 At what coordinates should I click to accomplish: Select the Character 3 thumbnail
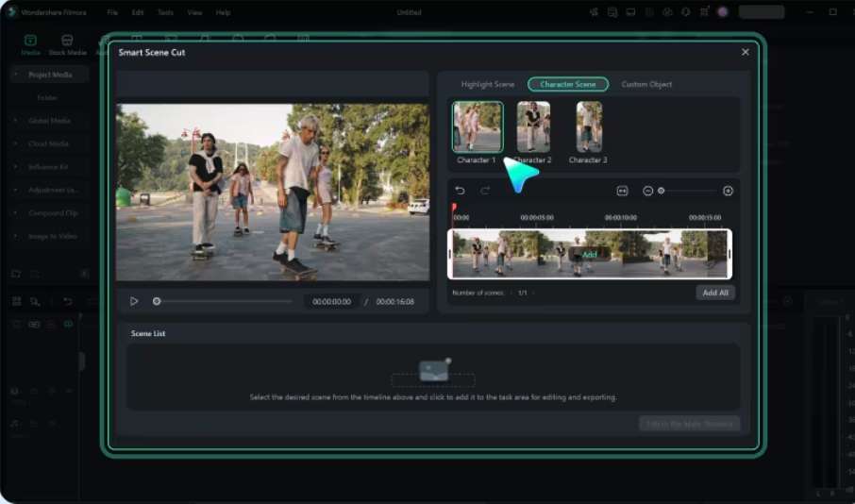pyautogui.click(x=589, y=126)
